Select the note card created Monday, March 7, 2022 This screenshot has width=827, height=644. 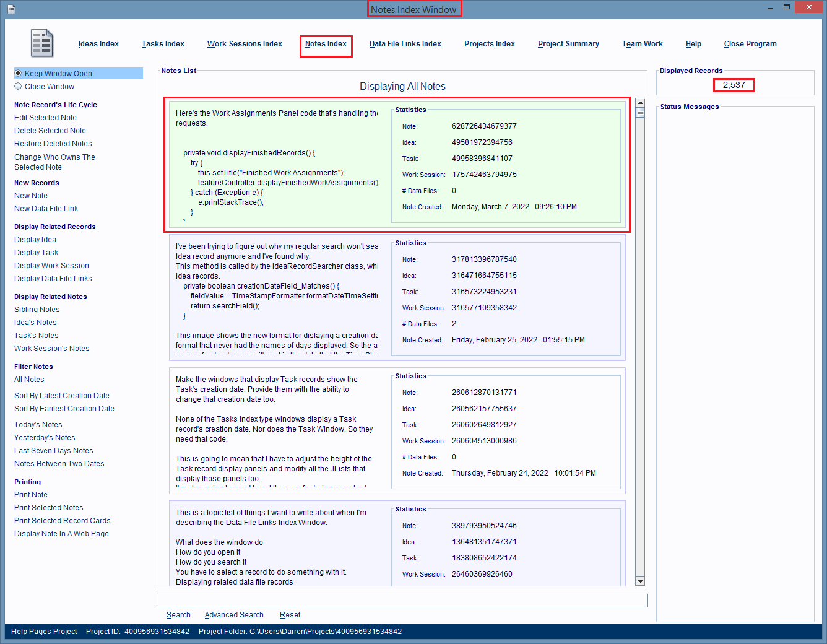[x=397, y=164]
